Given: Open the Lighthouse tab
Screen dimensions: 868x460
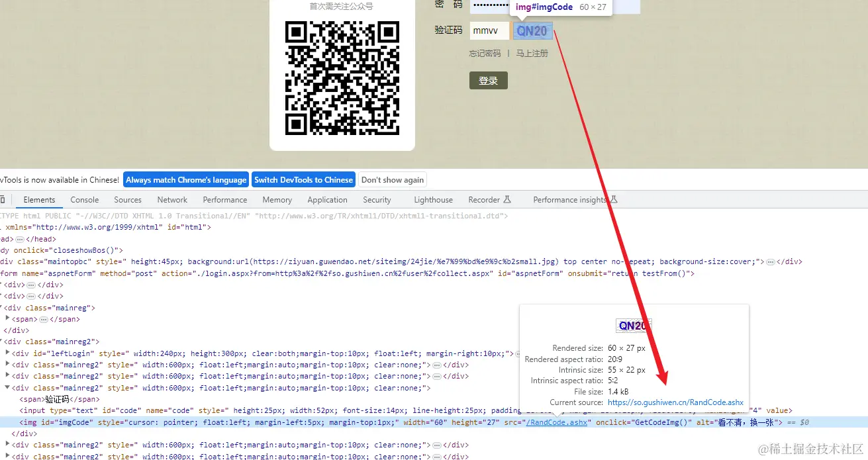Looking at the screenshot, I should click(433, 200).
